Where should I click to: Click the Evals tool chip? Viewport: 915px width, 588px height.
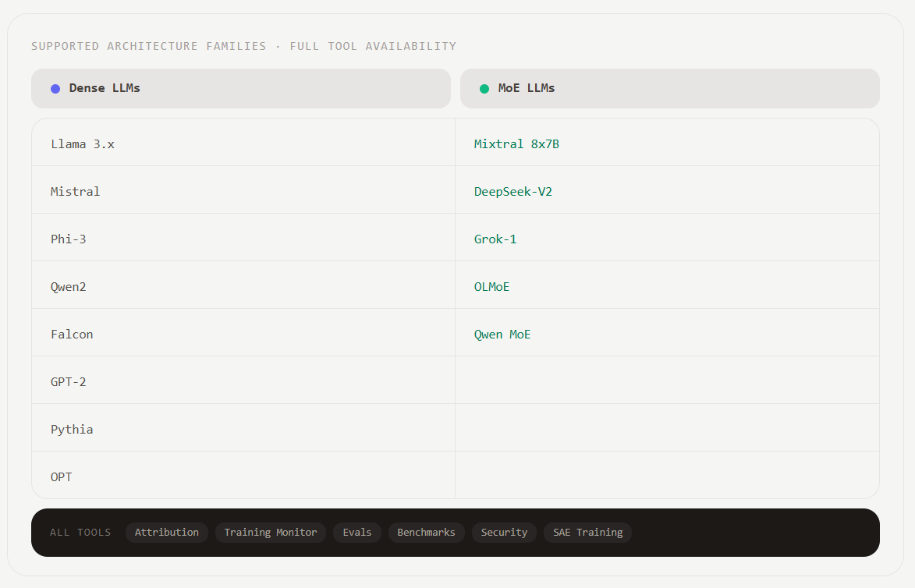coord(357,533)
